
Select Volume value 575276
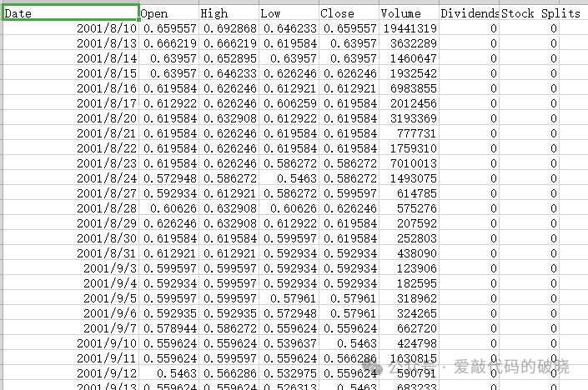coord(410,208)
